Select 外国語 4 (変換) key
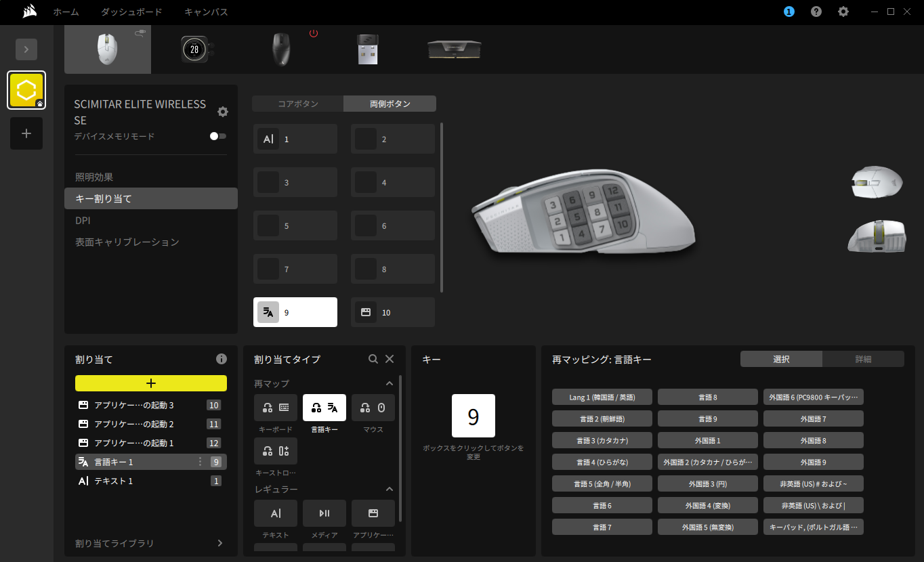 (708, 505)
